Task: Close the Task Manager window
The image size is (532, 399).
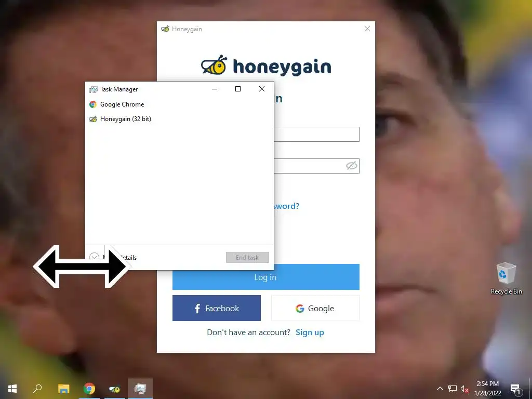Action: coord(262,89)
